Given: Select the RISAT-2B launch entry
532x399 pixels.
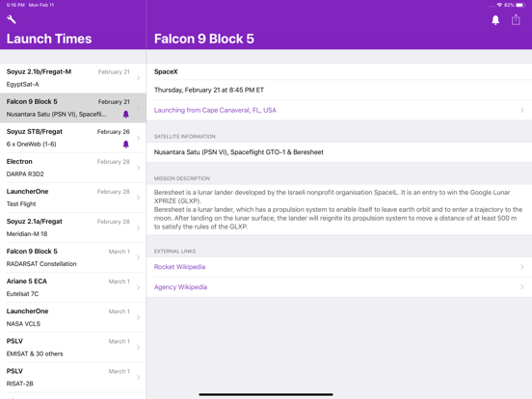Looking at the screenshot, I should point(73,377).
